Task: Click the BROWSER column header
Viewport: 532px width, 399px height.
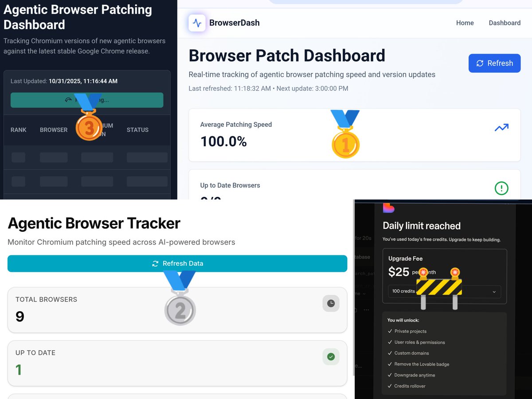Action: (54, 130)
